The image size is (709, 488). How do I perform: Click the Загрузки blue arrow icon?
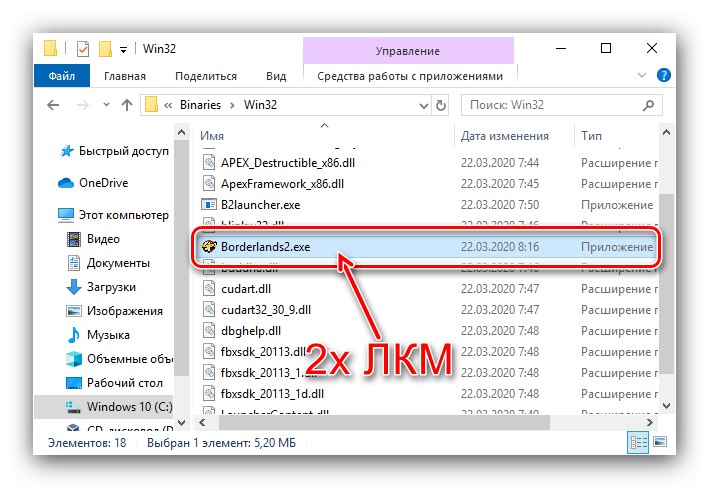pos(74,287)
